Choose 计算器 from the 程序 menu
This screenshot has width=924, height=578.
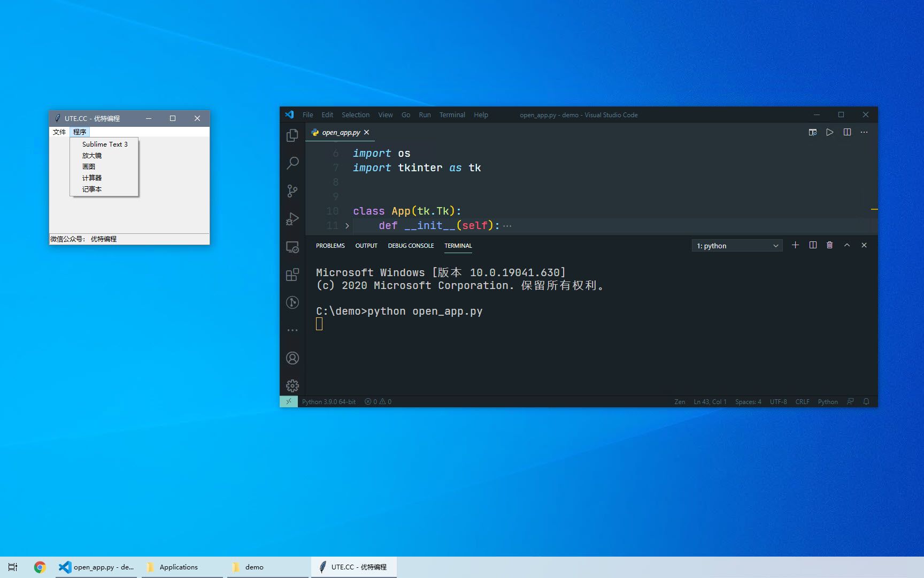coord(104,178)
